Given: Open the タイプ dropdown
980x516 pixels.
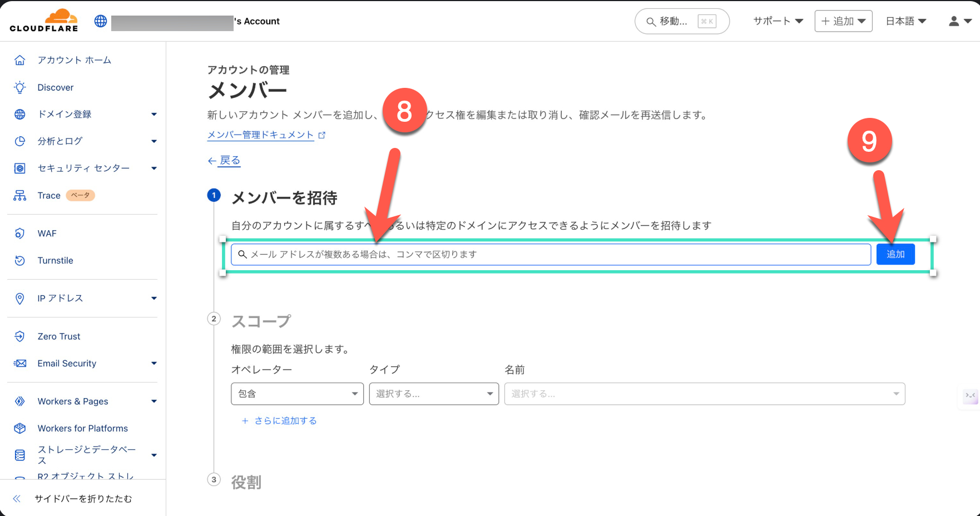Looking at the screenshot, I should tap(434, 394).
